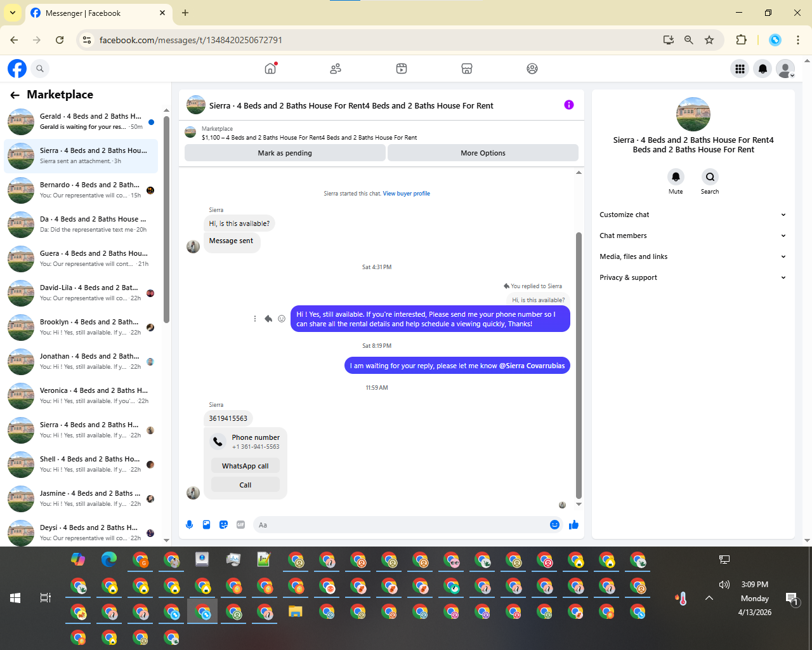812x650 pixels.
Task: Open the account profile avatar menu
Action: 785,69
